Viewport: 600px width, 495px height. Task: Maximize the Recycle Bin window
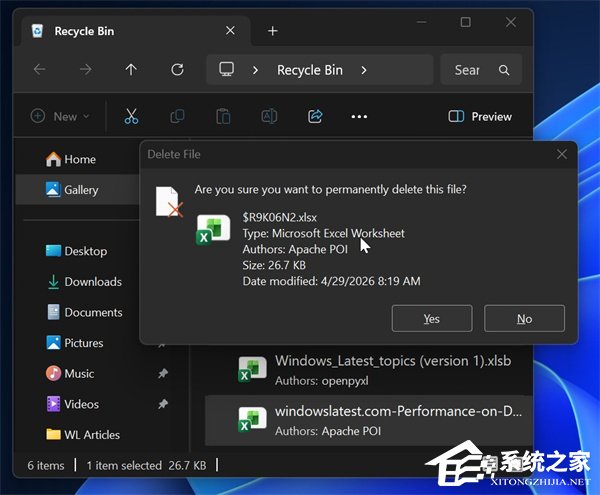tap(466, 22)
